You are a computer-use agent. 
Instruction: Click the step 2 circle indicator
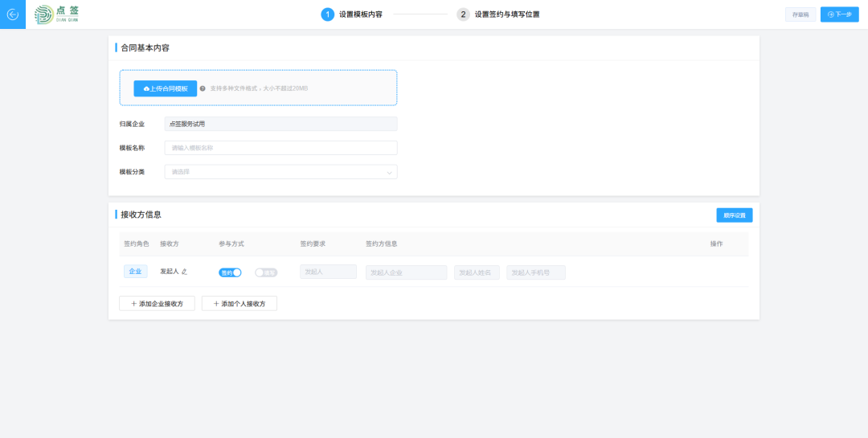point(463,14)
